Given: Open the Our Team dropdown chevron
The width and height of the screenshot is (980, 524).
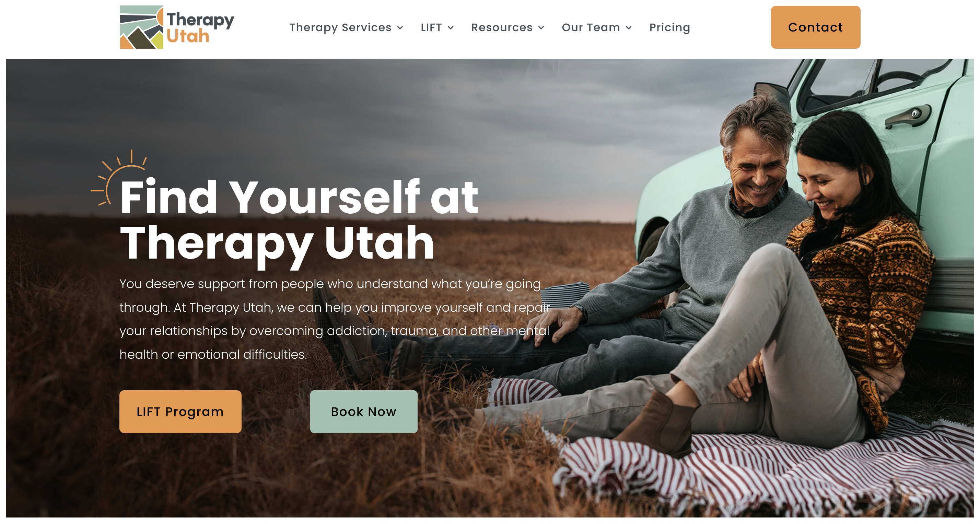Looking at the screenshot, I should 629,28.
